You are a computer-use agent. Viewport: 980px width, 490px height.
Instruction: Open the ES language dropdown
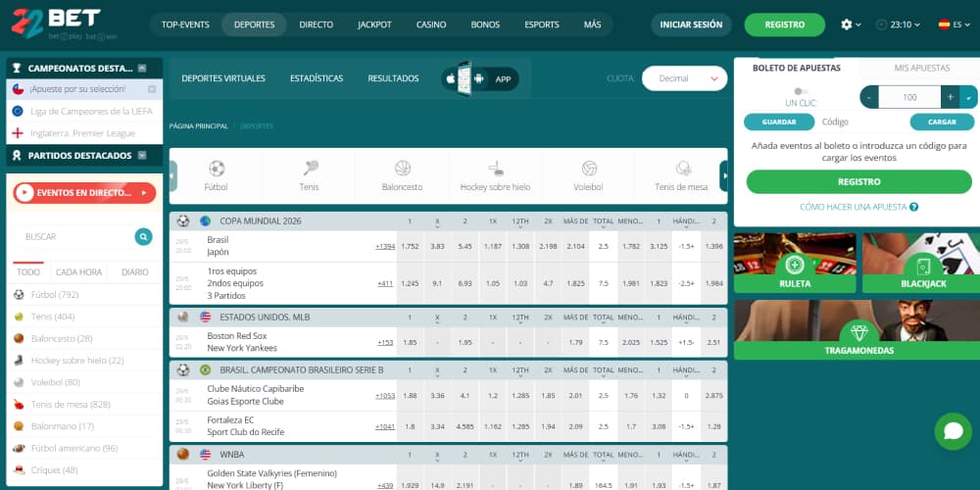[x=954, y=25]
